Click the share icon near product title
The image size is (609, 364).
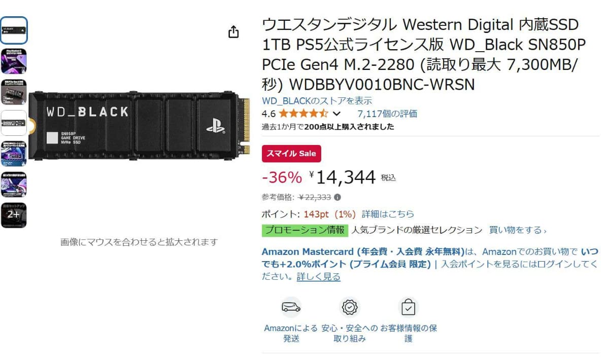pos(233,31)
